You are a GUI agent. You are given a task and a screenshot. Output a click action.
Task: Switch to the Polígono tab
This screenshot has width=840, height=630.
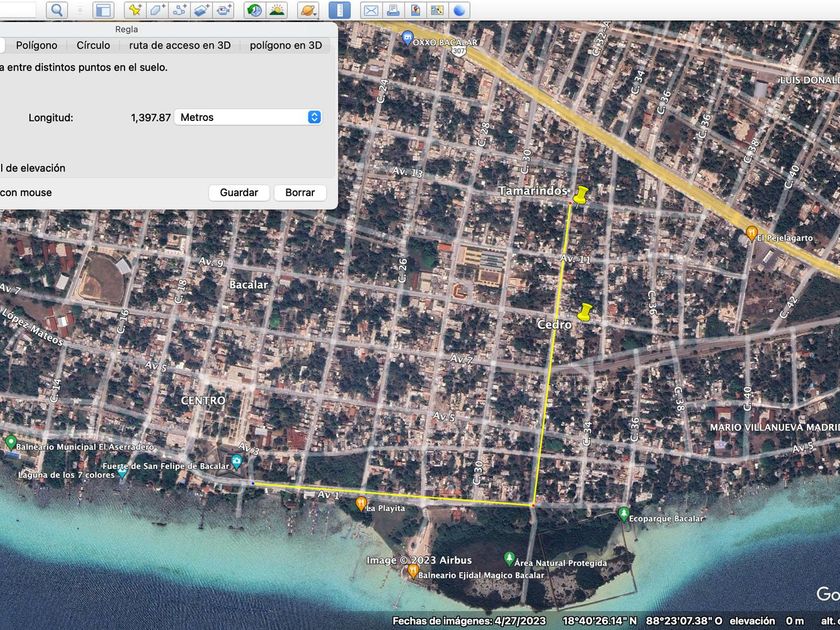(36, 45)
